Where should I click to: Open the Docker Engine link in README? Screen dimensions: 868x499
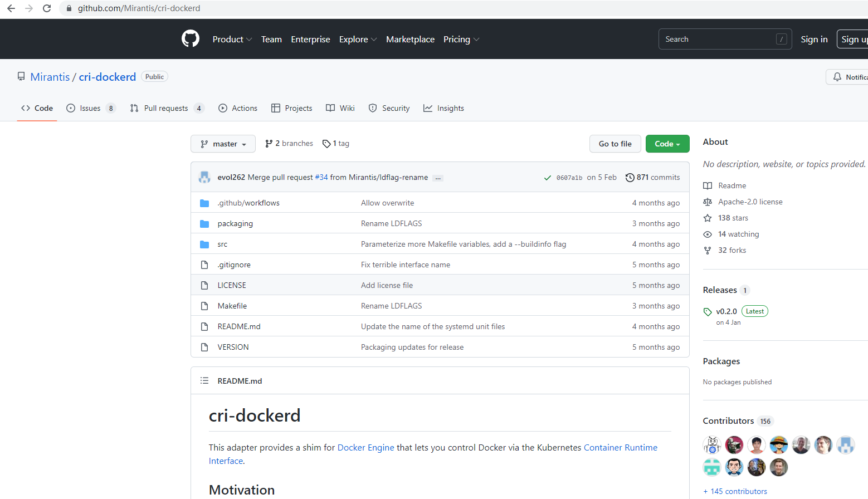[x=366, y=448]
